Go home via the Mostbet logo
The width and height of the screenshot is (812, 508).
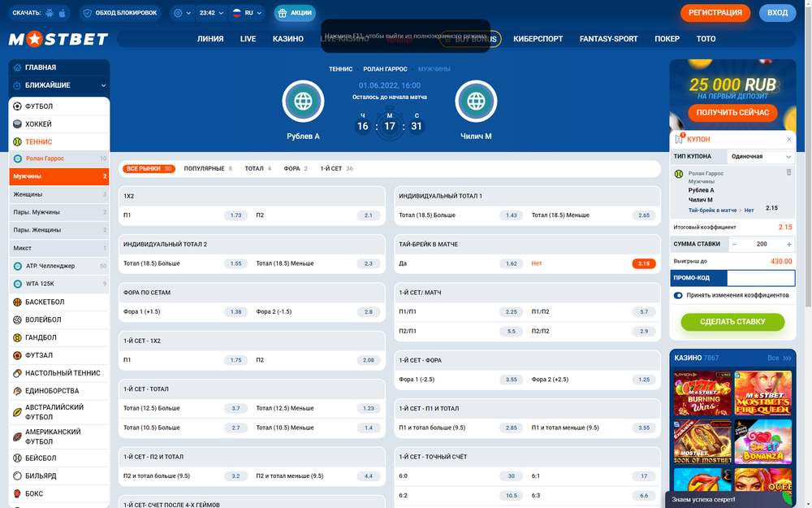coord(58,39)
